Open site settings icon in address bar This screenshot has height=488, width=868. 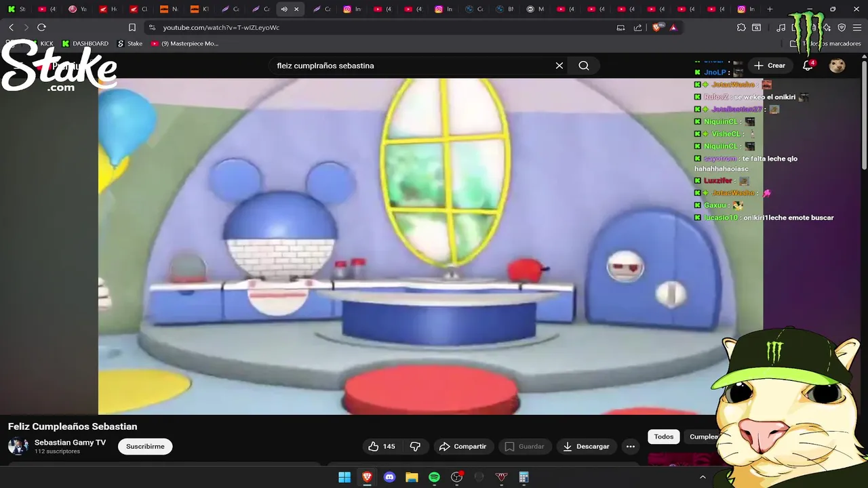(152, 27)
